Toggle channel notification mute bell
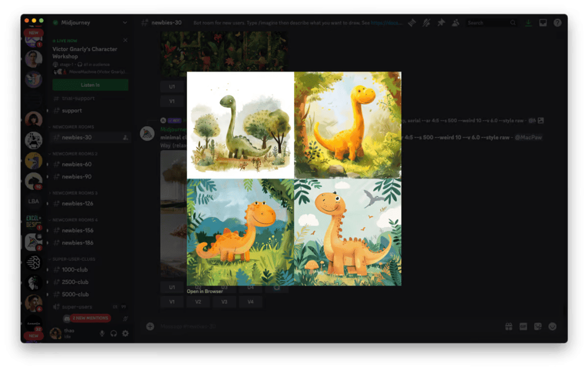The height and width of the screenshot is (370, 588). click(x=427, y=23)
